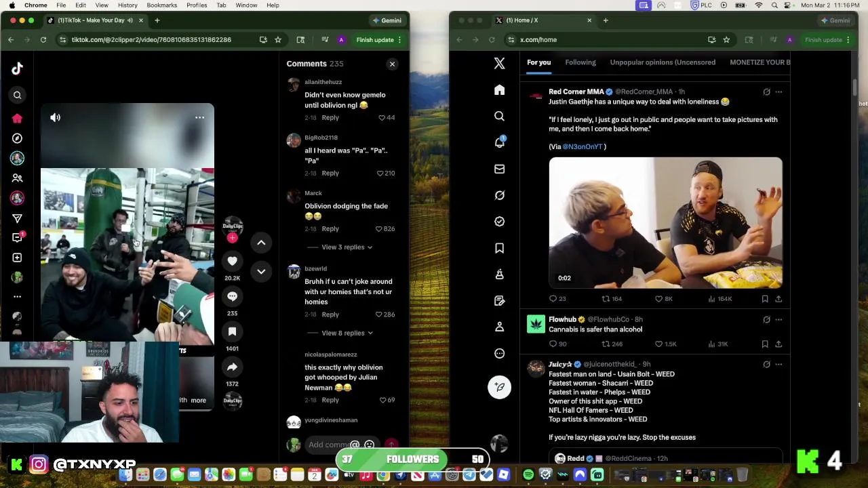The width and height of the screenshot is (868, 488).
Task: Open the video more options ellipsis
Action: (x=199, y=117)
